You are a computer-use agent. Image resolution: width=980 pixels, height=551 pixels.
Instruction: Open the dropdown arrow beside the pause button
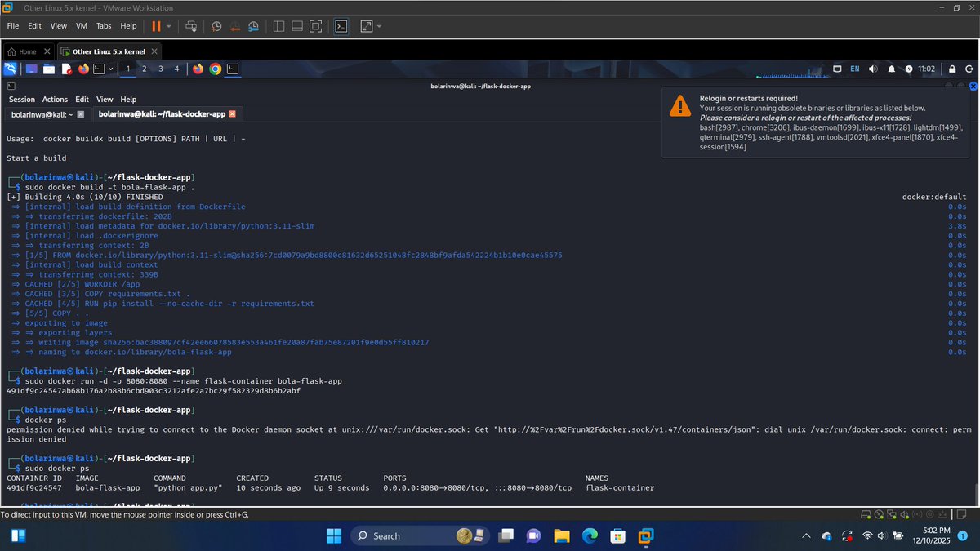[x=169, y=26]
